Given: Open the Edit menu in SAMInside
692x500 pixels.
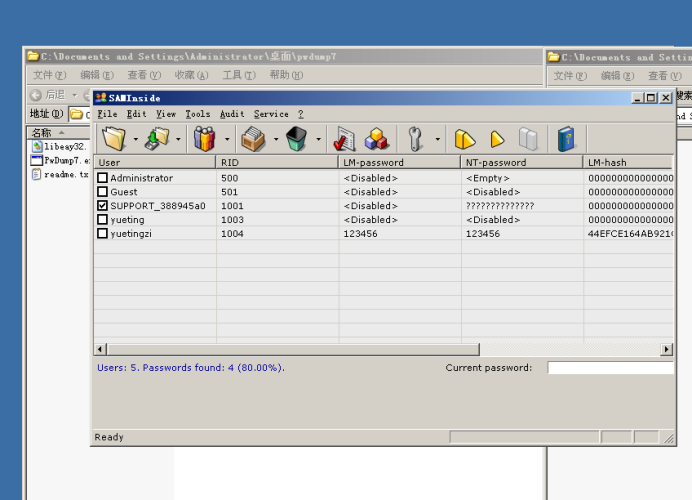Looking at the screenshot, I should [136, 114].
